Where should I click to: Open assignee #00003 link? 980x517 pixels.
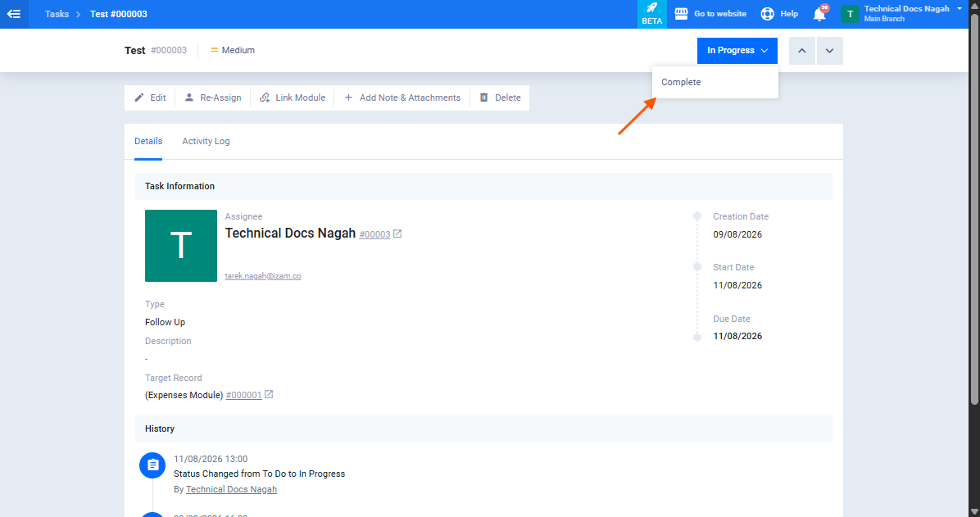pyautogui.click(x=374, y=234)
